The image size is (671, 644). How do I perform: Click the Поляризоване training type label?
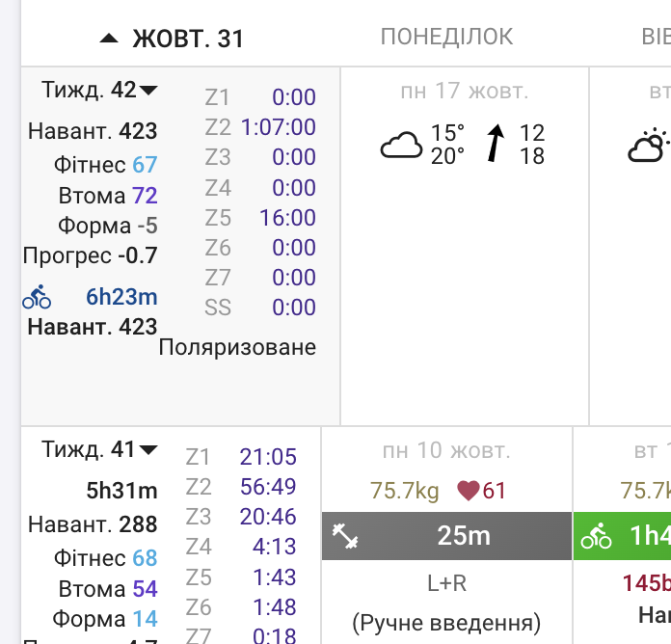pyautogui.click(x=237, y=347)
